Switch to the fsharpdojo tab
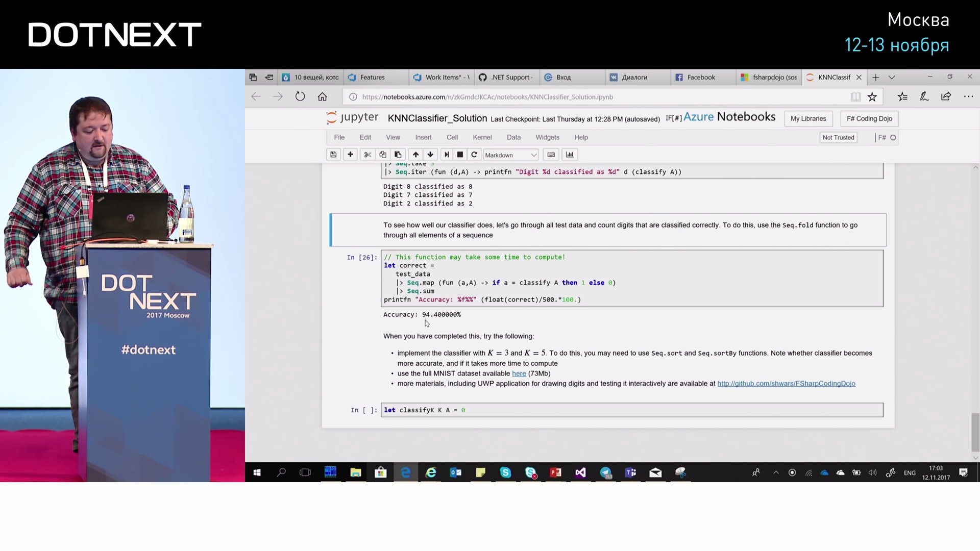980x551 pixels. point(769,77)
